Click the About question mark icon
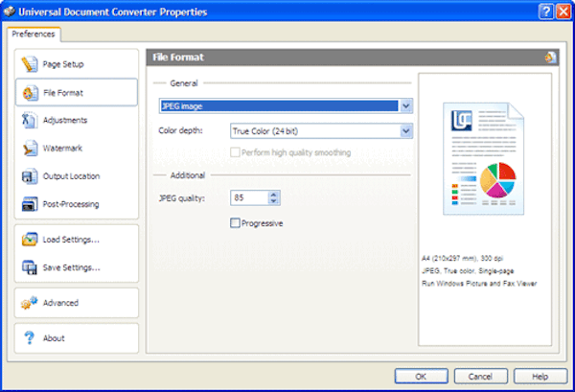 pyautogui.click(x=27, y=338)
